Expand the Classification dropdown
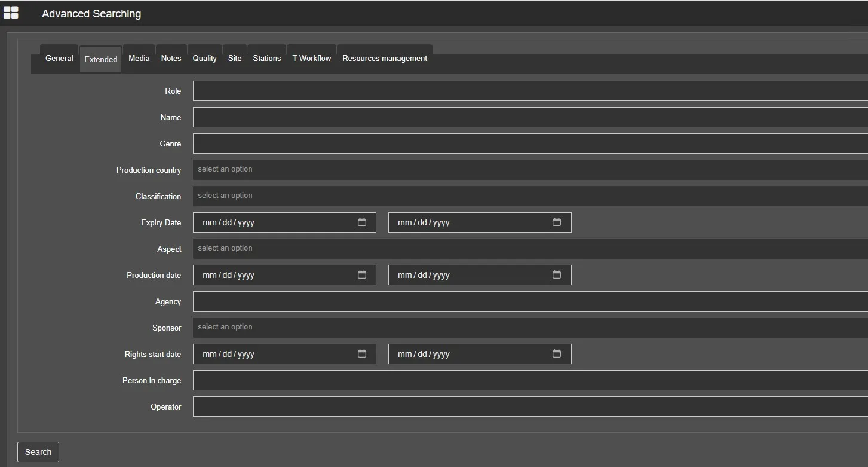 (x=529, y=196)
